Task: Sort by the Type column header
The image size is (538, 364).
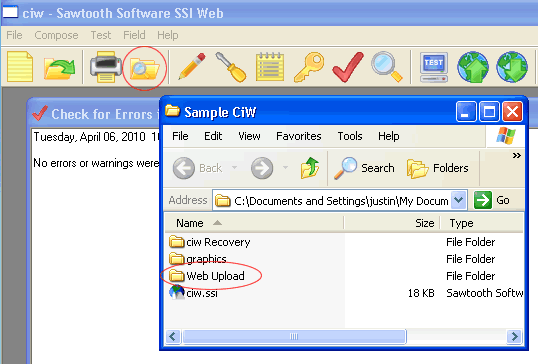Action: click(481, 223)
